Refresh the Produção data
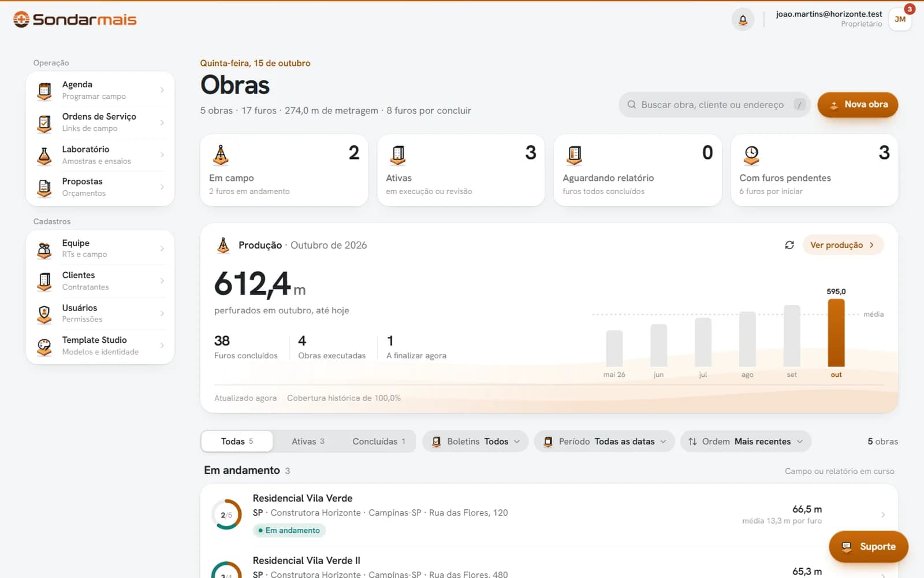The height and width of the screenshot is (578, 924). coord(789,245)
